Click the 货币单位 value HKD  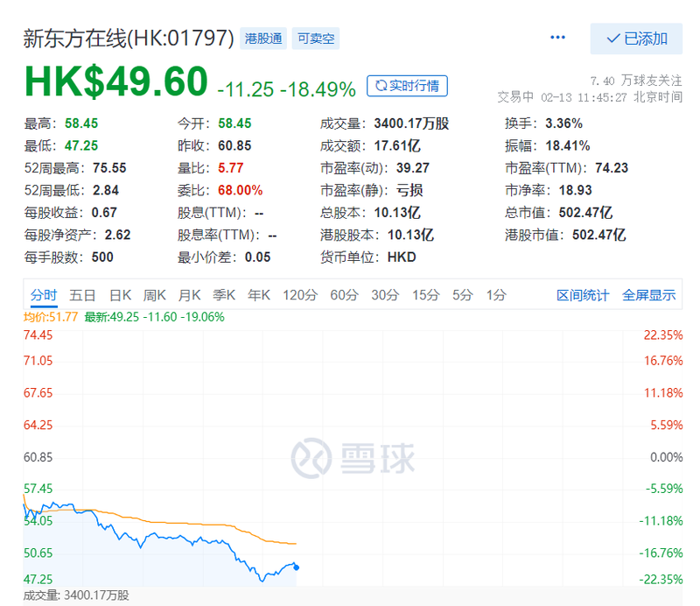pyautogui.click(x=402, y=257)
